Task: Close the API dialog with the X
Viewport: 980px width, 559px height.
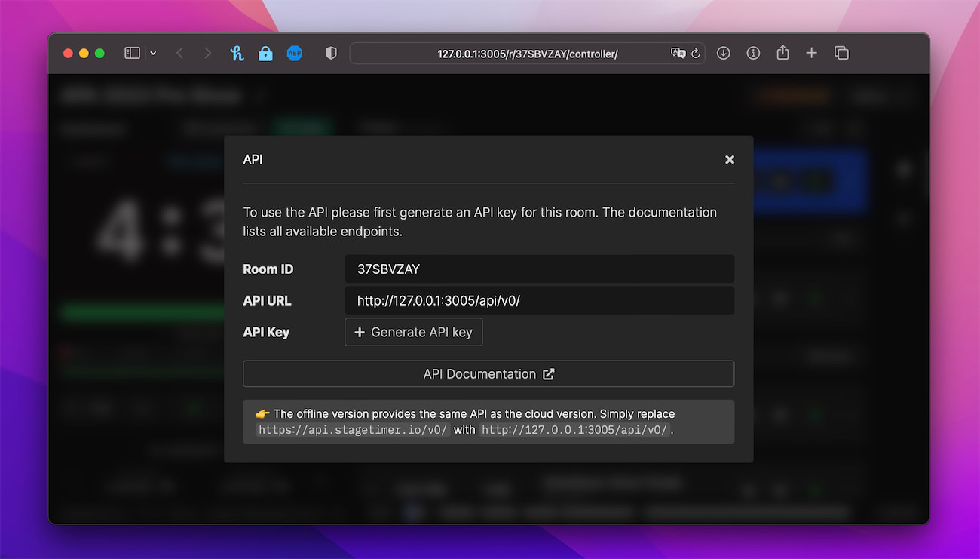Action: 729,160
